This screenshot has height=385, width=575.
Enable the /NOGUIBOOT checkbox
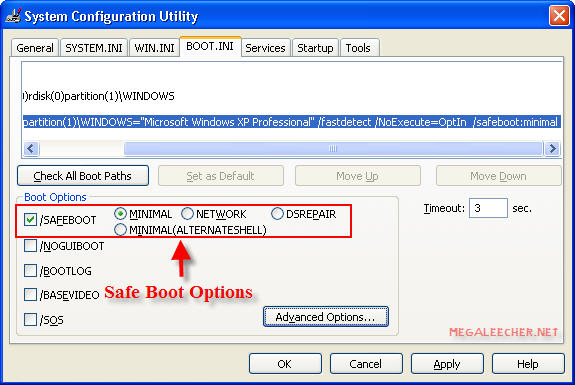tap(30, 245)
